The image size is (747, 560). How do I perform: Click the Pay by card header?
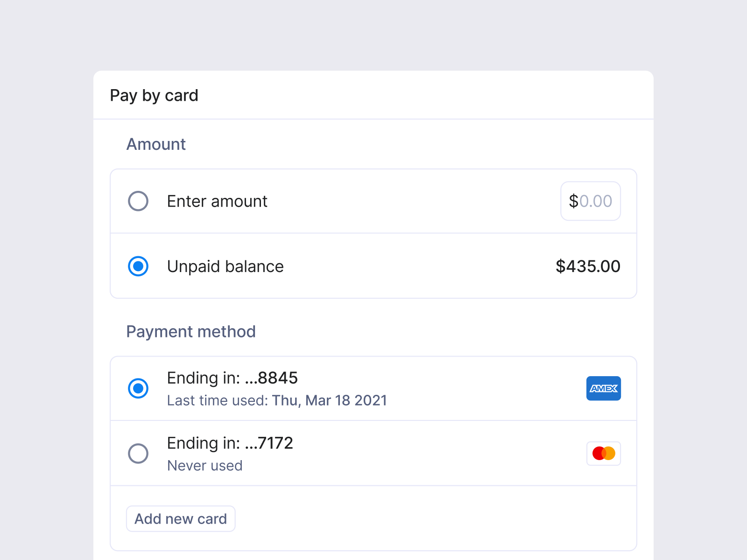(x=154, y=96)
